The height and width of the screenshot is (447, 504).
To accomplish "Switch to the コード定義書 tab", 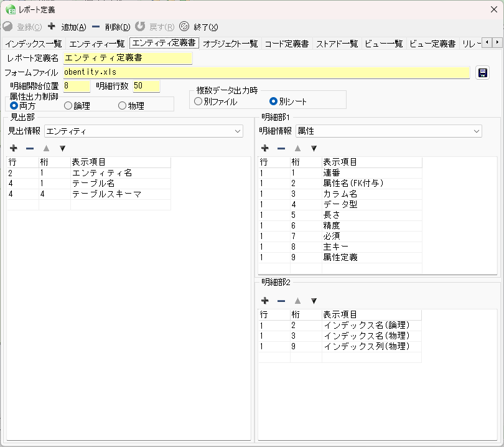I will pos(287,44).
